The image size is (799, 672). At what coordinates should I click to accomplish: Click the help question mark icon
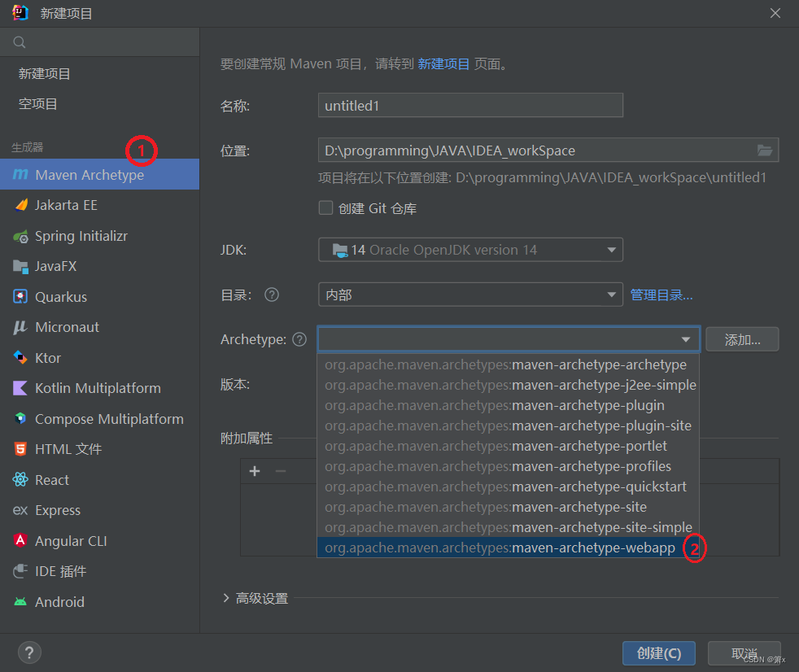point(29,652)
